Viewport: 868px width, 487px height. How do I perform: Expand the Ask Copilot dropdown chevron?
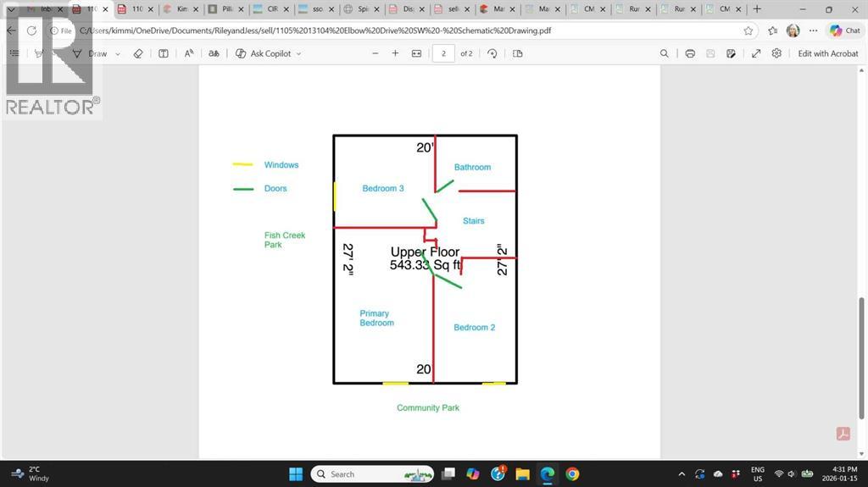click(x=299, y=53)
